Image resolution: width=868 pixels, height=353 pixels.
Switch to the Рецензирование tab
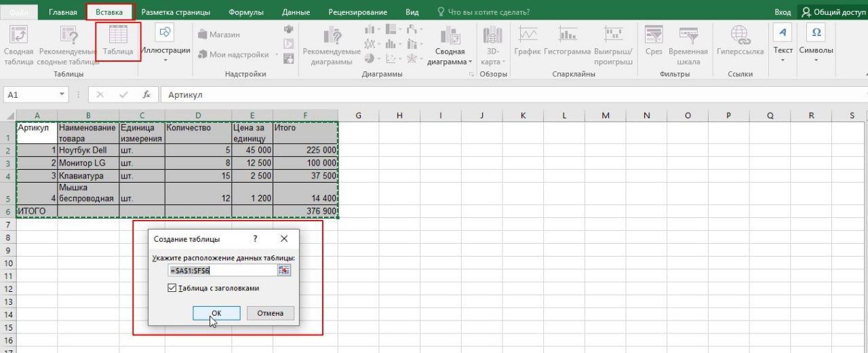point(358,12)
